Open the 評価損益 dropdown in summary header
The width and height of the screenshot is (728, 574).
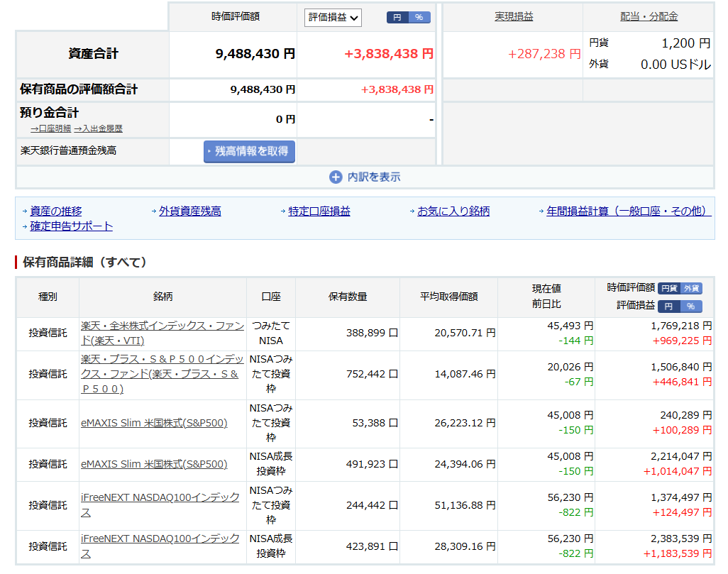pyautogui.click(x=333, y=18)
